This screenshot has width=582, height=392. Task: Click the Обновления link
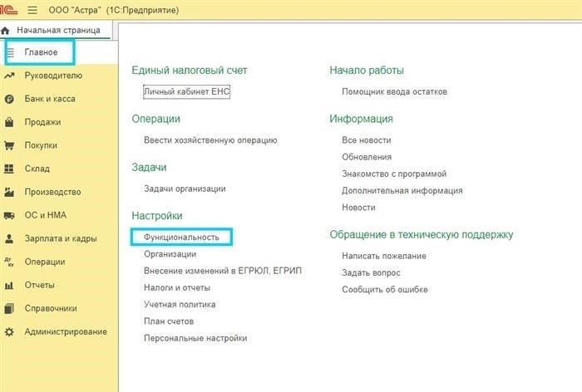pyautogui.click(x=367, y=157)
